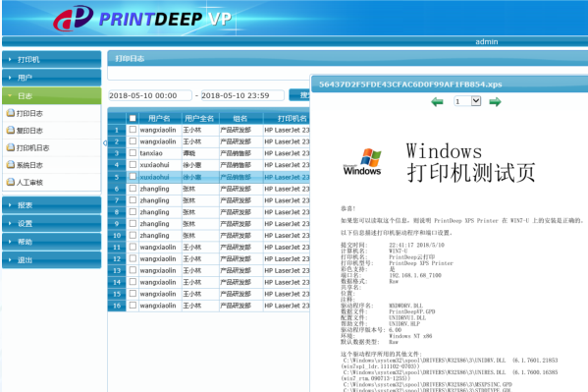Check the row 2 wangxiaolin checkbox
Image resolution: width=588 pixels, height=392 pixels.
coord(133,140)
